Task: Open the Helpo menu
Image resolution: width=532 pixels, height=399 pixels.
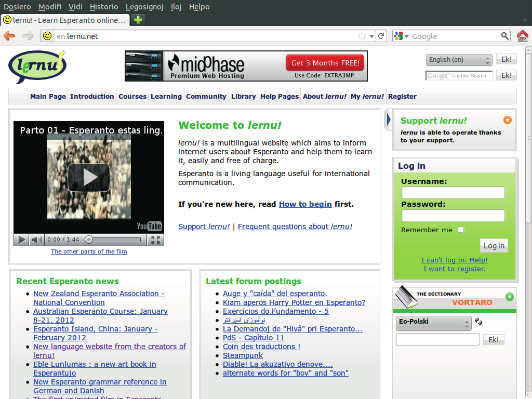Action: (199, 7)
